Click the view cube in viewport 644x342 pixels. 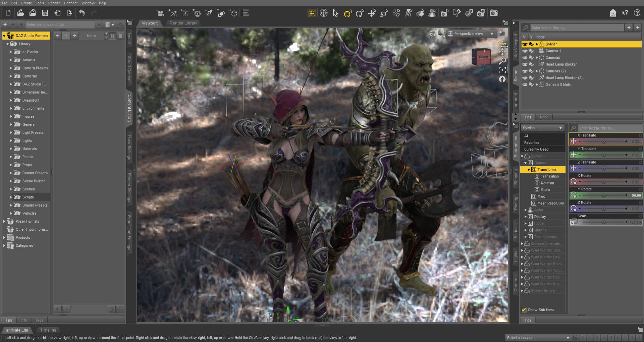point(481,57)
